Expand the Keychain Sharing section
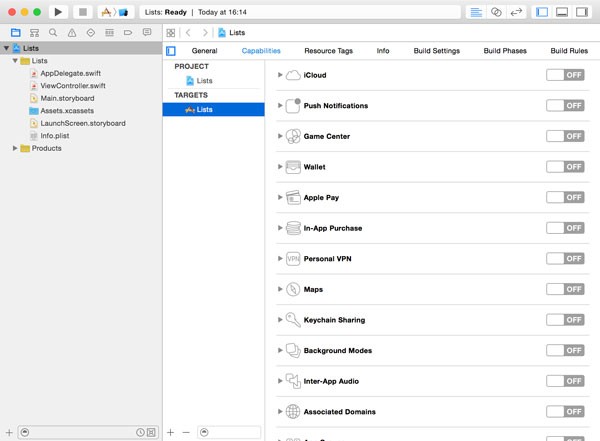The width and height of the screenshot is (600, 441). pyautogui.click(x=280, y=320)
